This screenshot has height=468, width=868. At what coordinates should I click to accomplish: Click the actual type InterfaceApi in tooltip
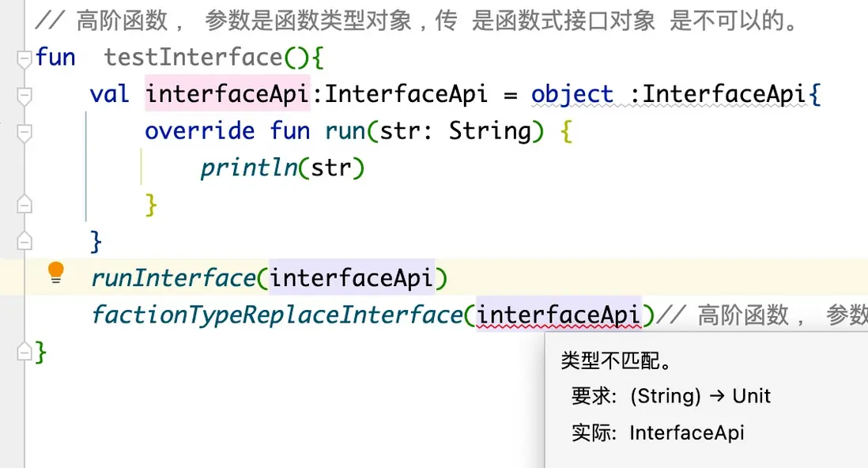(x=686, y=433)
